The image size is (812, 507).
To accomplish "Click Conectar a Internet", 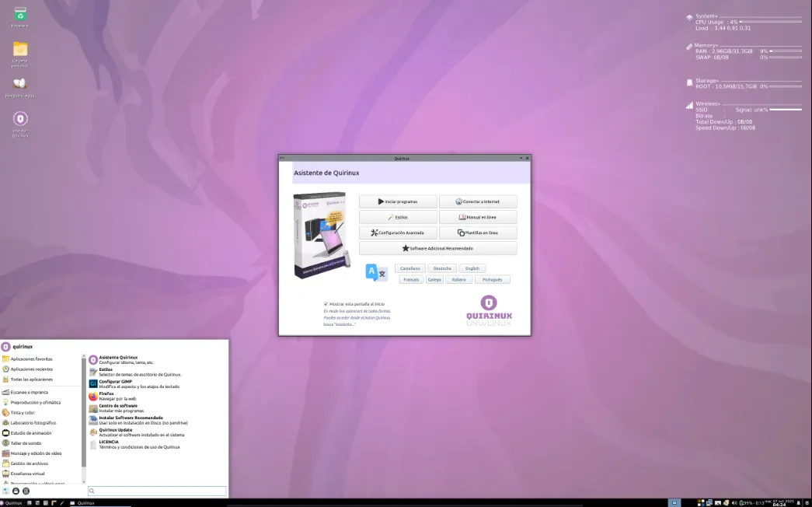I will [478, 201].
